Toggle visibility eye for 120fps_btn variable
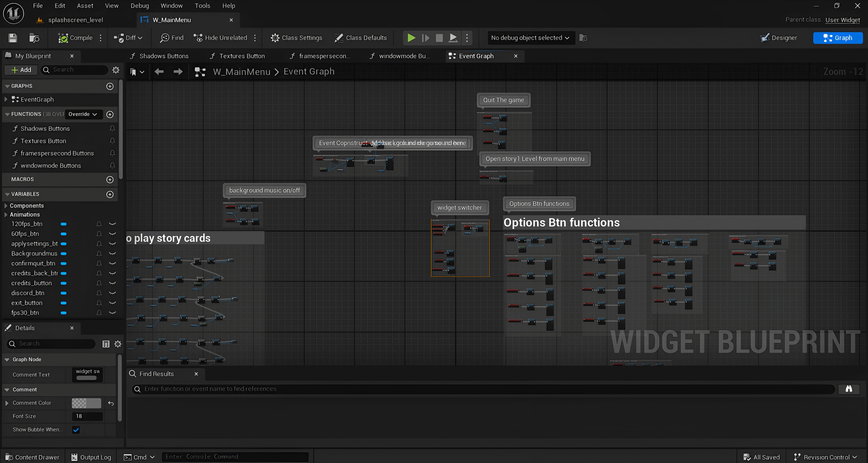The image size is (868, 463). tap(112, 224)
